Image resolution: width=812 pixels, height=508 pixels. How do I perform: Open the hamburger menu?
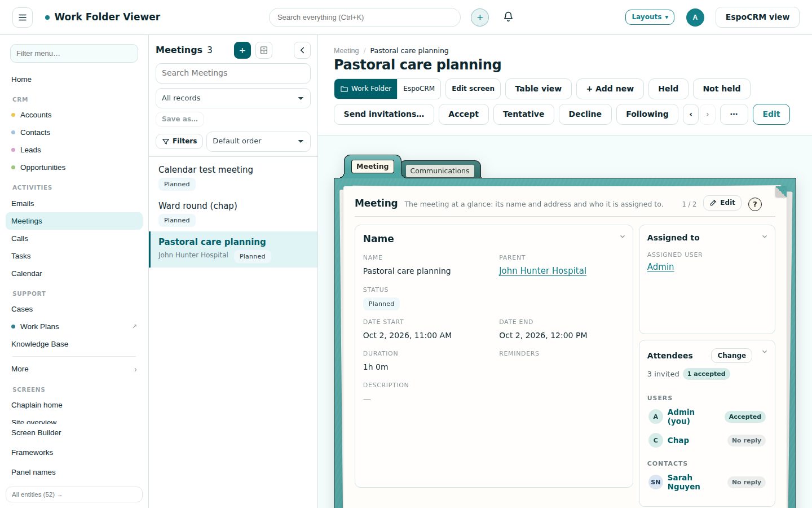(23, 17)
